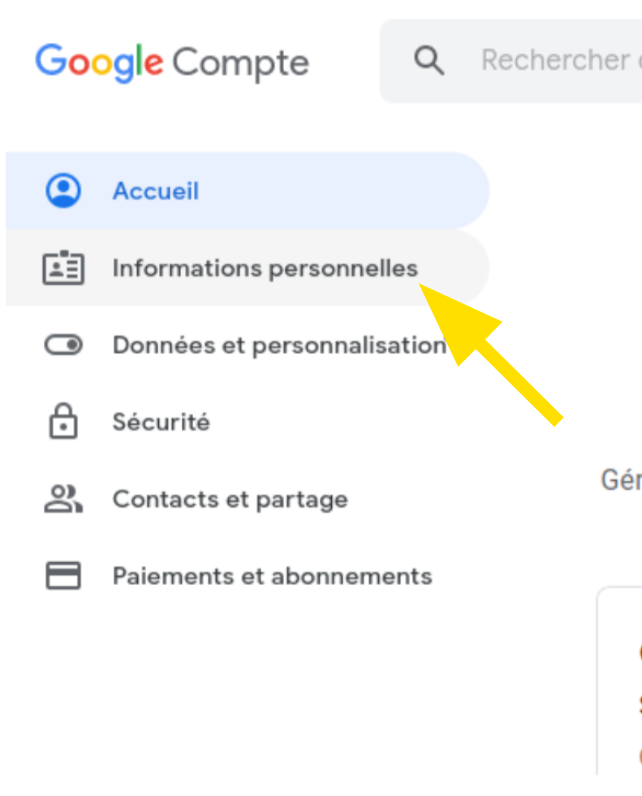This screenshot has width=642, height=796.
Task: Click the card panel at bottom right
Action: [620, 681]
